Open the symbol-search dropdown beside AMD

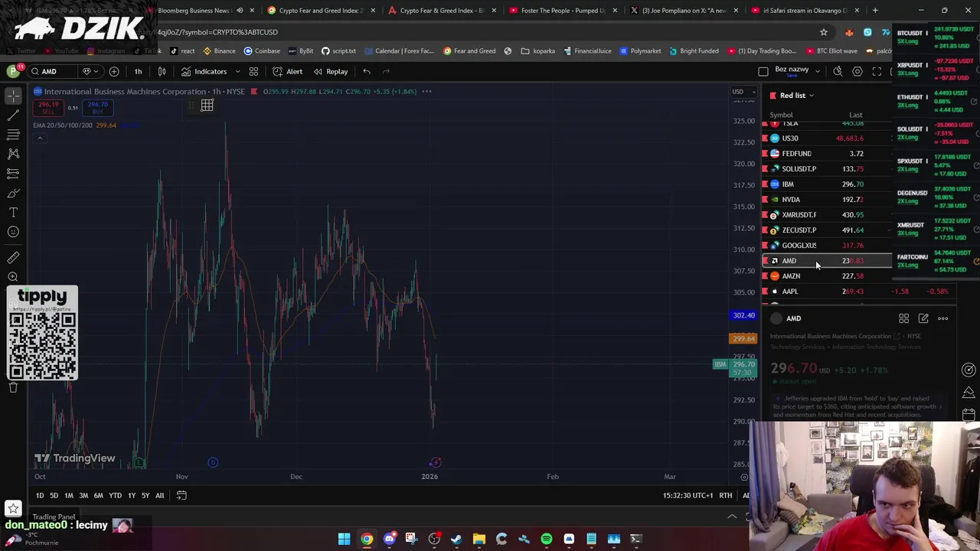(90, 71)
